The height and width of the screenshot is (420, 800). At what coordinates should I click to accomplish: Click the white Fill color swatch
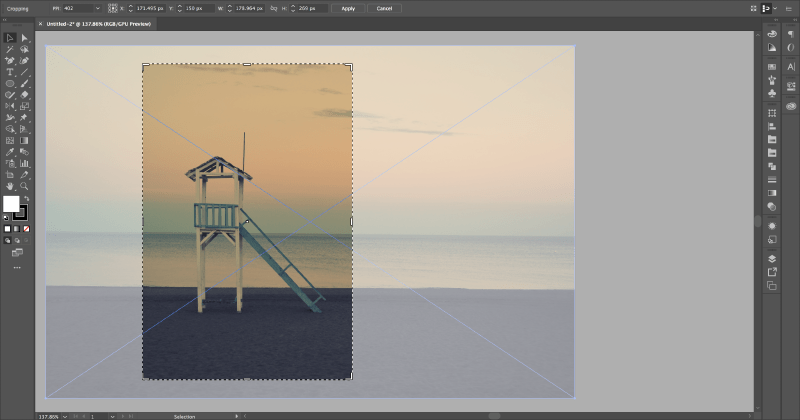11,204
